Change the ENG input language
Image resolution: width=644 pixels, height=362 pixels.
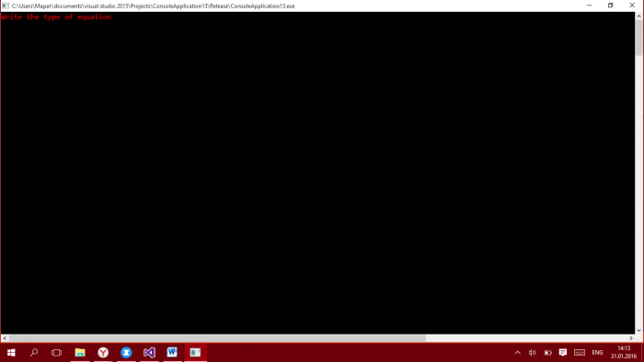coord(597,353)
